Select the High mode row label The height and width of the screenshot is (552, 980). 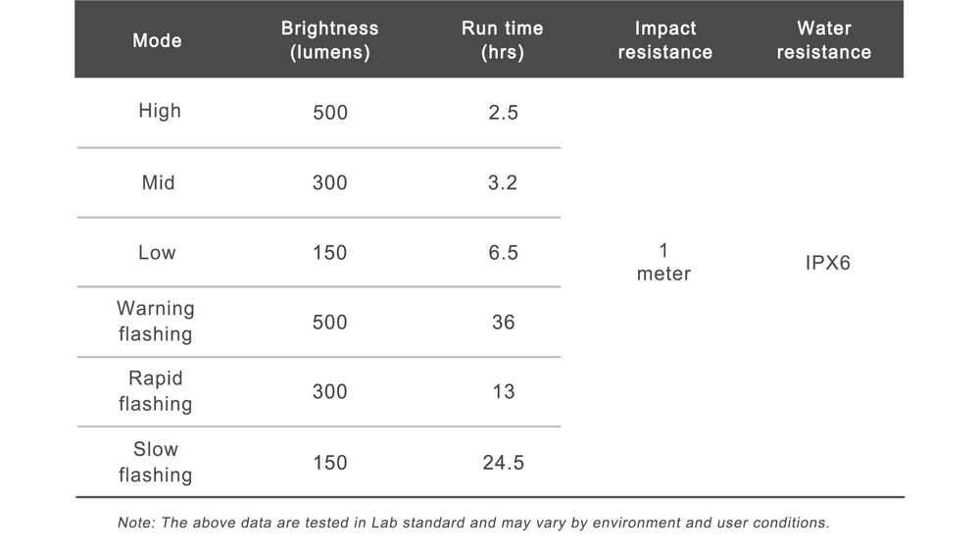point(160,111)
